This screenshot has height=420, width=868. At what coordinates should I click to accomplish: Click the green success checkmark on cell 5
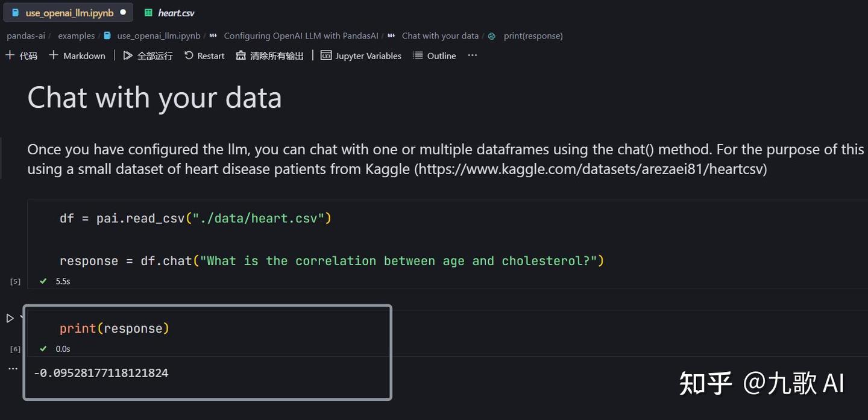[42, 281]
